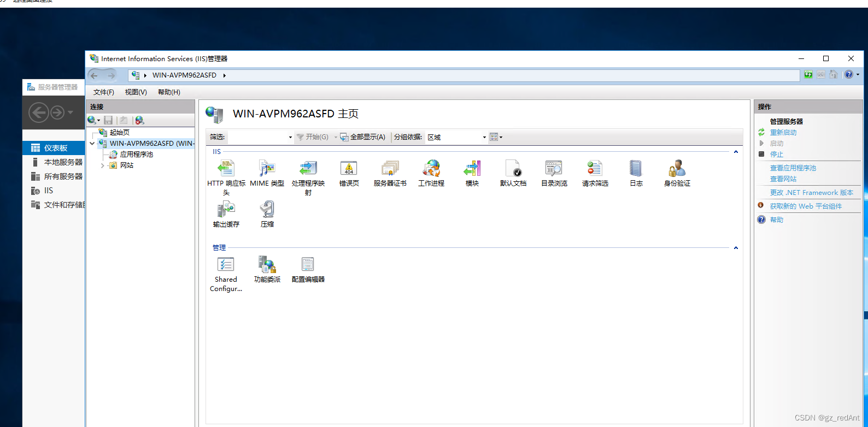Screen dimensions: 868x427
Task: Open the 默认文档 icon
Action: (513, 168)
